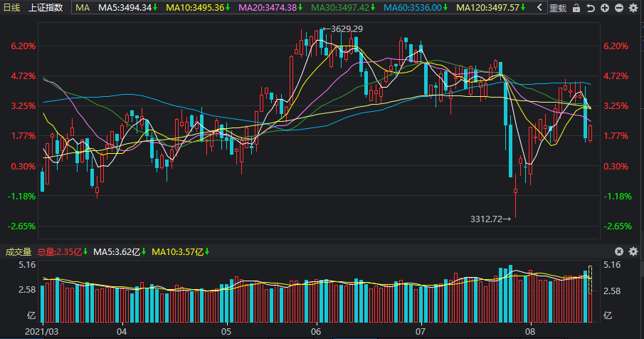Screen dimensions: 644x339
Task: Click the unlock padlock icon in the top toolbar
Action: pos(576,8)
